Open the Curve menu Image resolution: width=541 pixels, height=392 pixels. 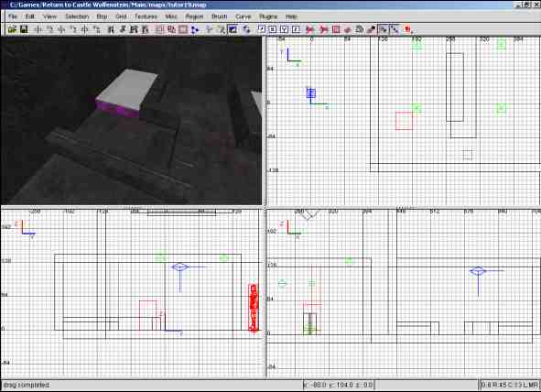pyautogui.click(x=243, y=16)
